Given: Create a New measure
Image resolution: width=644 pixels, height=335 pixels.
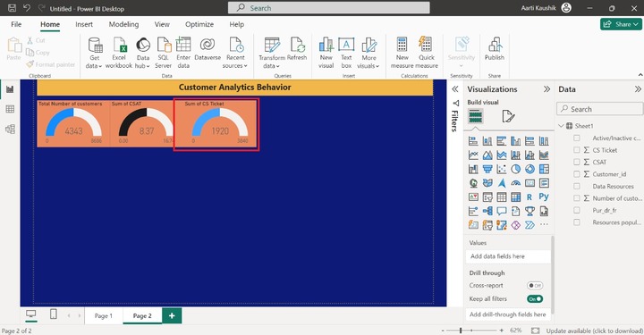Looking at the screenshot, I should 402,54.
